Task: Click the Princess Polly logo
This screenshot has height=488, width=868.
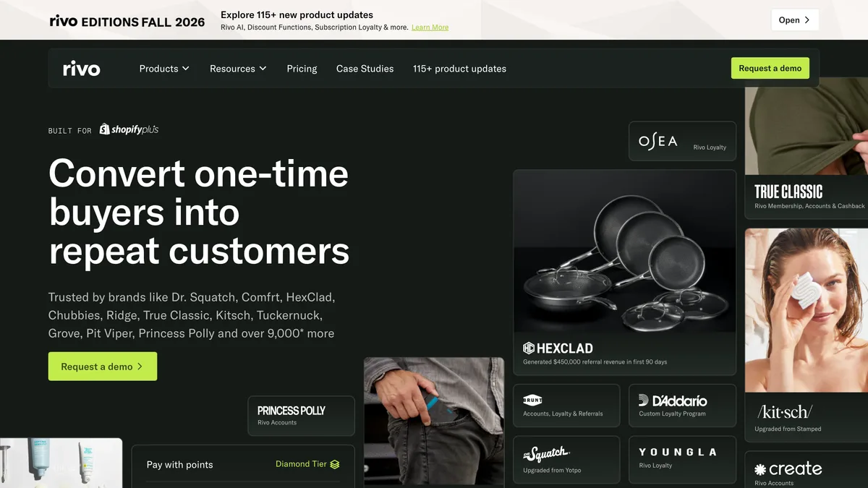Action: click(x=292, y=411)
